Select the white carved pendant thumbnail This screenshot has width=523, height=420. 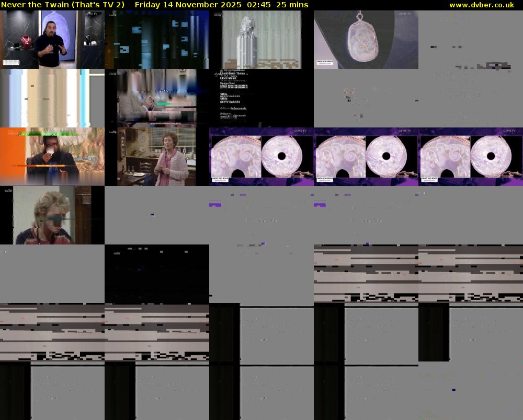pyautogui.click(x=366, y=40)
